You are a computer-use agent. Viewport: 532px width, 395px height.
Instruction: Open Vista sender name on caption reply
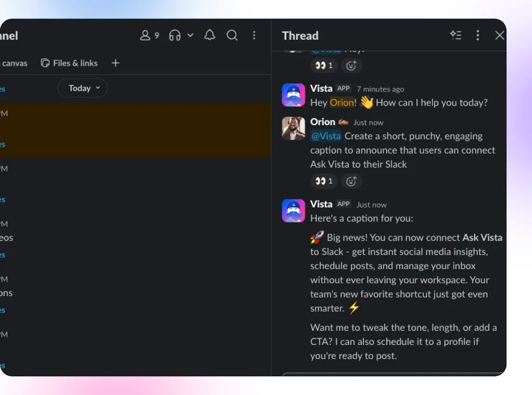321,204
